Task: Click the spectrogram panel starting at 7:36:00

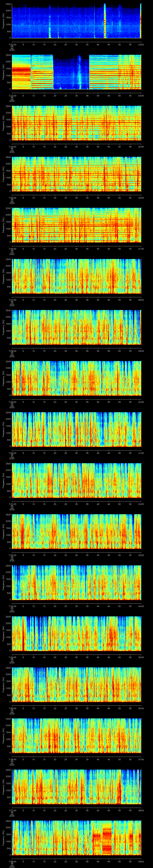Action: [77, 736]
